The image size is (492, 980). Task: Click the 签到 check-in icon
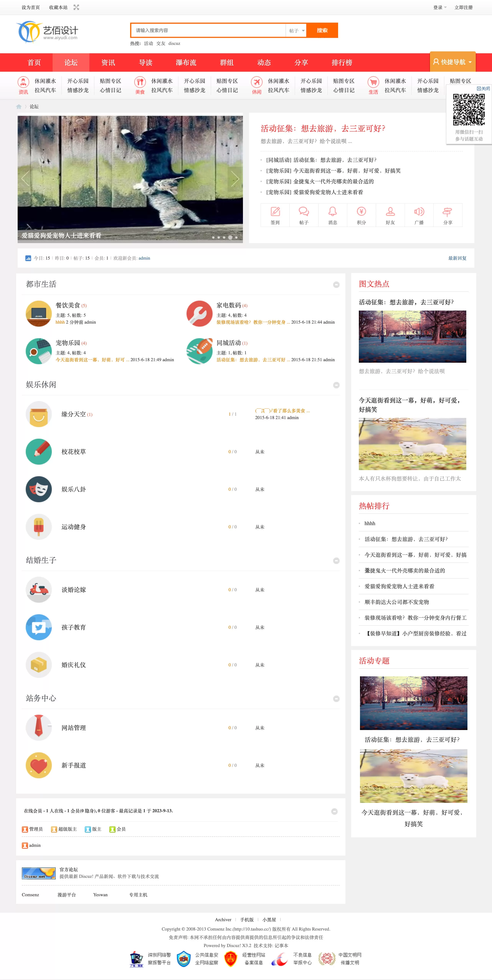click(x=275, y=211)
